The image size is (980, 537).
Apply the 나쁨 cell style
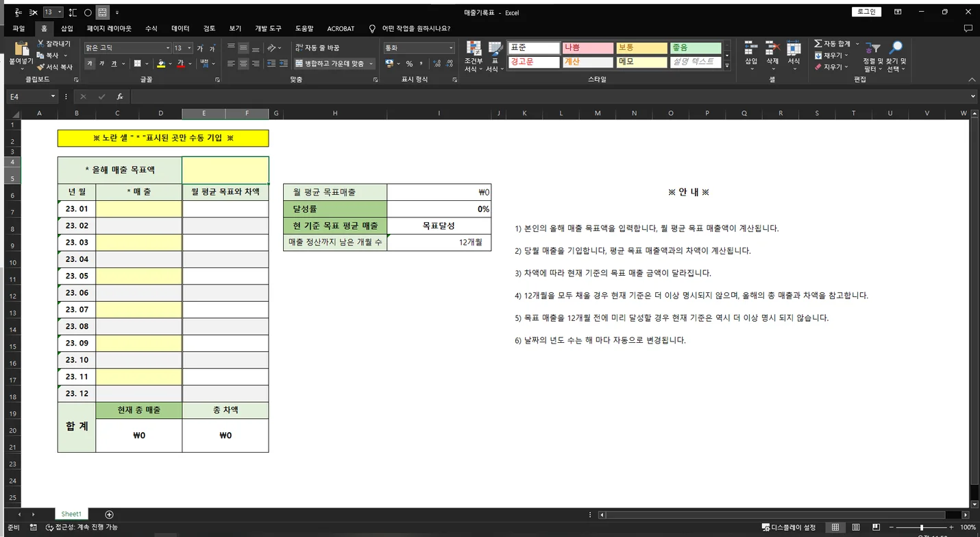coord(587,48)
